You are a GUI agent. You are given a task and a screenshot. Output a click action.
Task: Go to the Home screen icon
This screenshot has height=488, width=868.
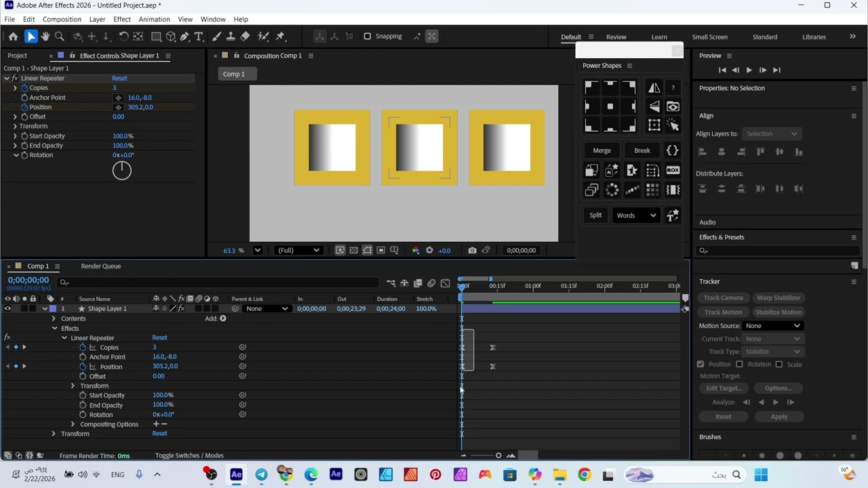pyautogui.click(x=13, y=37)
